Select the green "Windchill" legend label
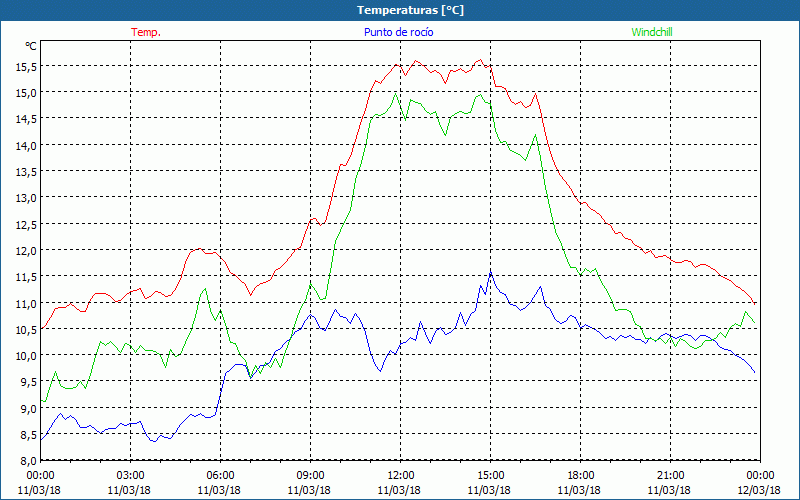The height and width of the screenshot is (500, 800). coord(652,32)
